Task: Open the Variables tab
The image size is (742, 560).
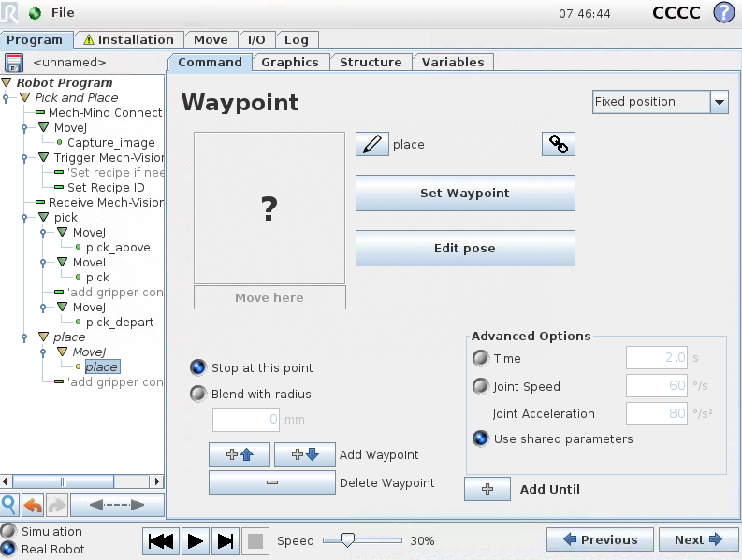Action: [453, 62]
